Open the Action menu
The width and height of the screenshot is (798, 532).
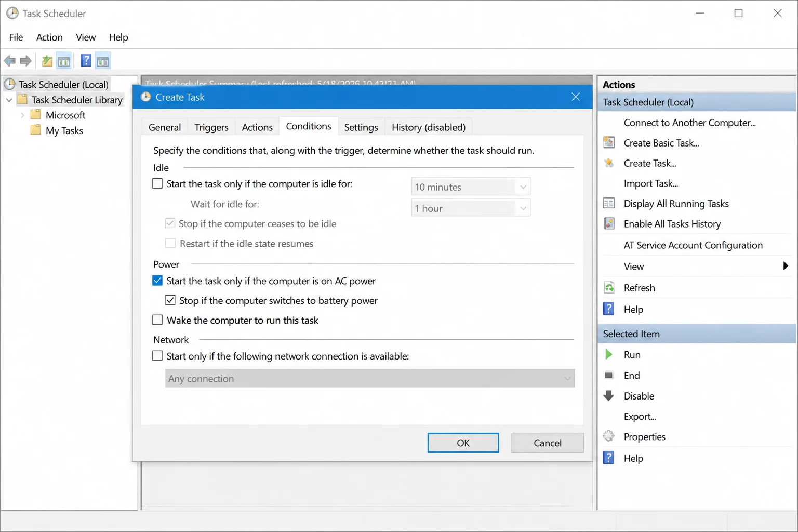(x=49, y=37)
